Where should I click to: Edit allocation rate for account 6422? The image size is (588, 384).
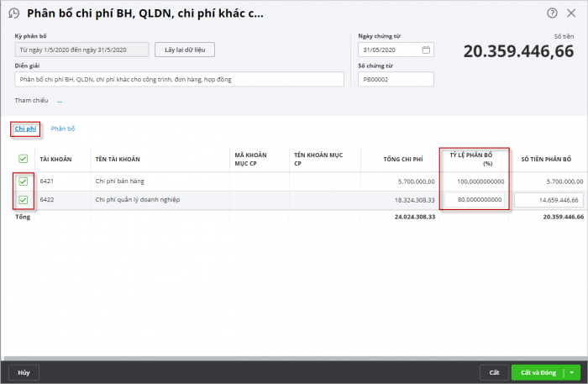pos(473,199)
